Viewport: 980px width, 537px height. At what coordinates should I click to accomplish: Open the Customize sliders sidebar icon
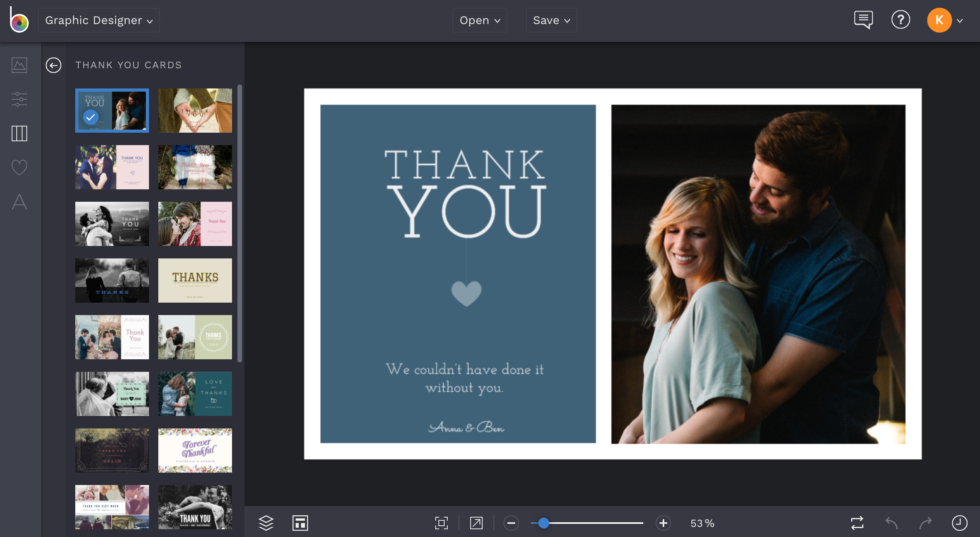point(19,99)
